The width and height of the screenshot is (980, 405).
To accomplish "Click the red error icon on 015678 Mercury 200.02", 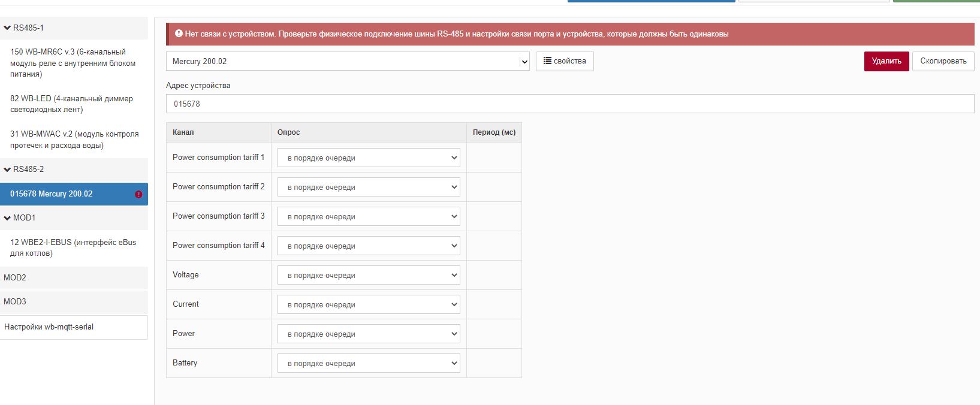I will point(138,194).
